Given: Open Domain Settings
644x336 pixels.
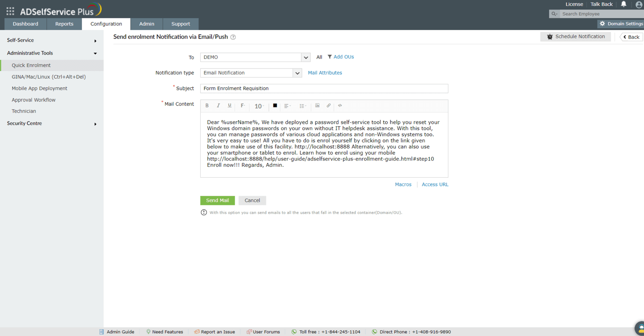Looking at the screenshot, I should (x=621, y=24).
